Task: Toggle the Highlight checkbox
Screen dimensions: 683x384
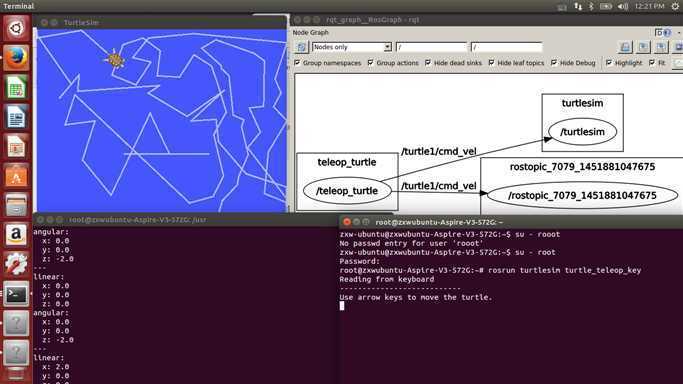Action: click(x=609, y=63)
